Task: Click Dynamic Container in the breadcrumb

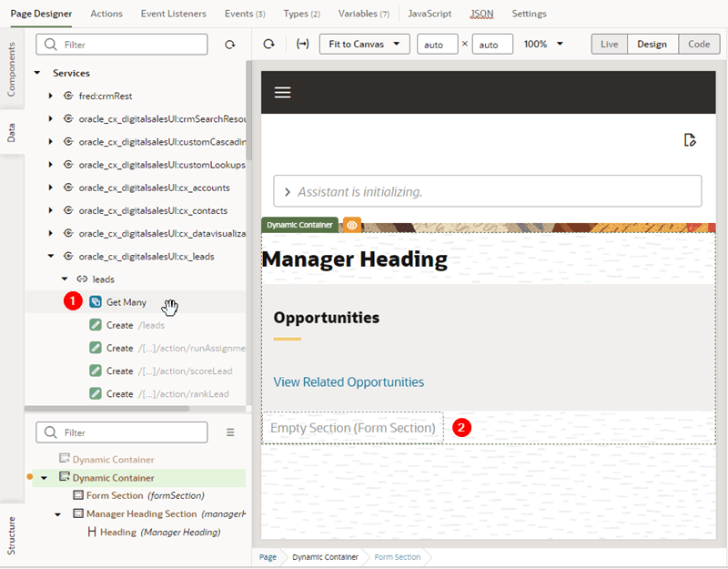Action: pos(326,557)
